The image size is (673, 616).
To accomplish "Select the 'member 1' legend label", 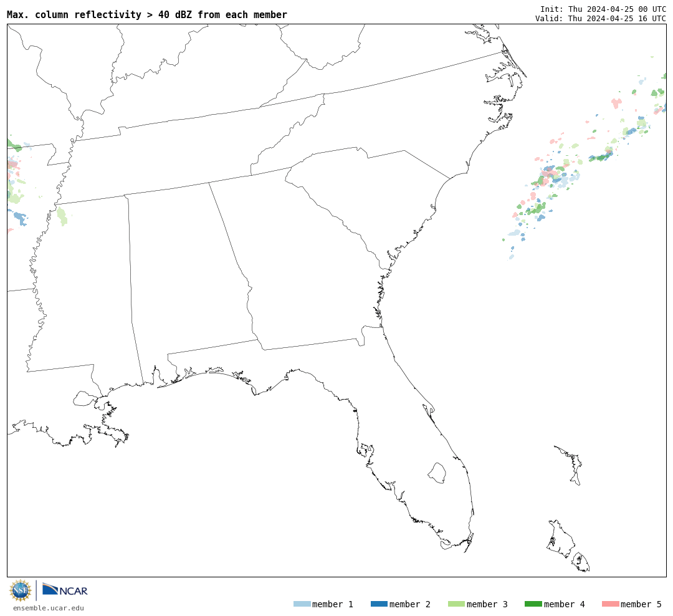I will (333, 604).
